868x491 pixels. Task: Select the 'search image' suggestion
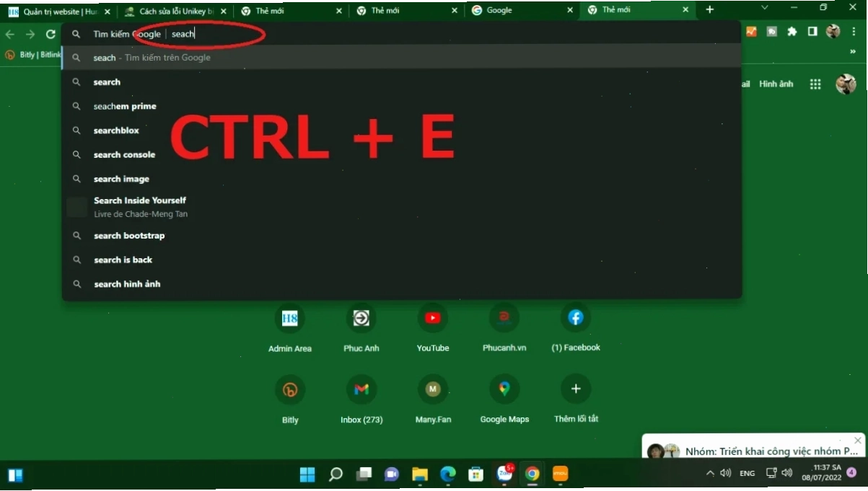(x=402, y=179)
